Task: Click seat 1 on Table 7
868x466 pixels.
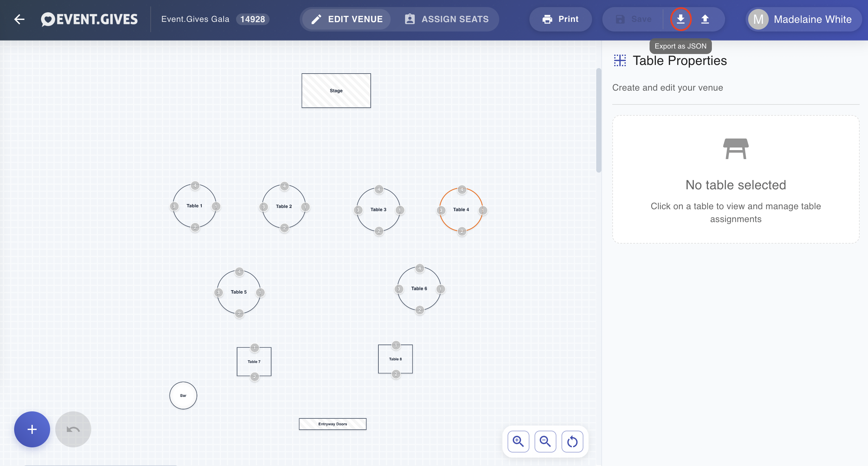Action: (255, 348)
